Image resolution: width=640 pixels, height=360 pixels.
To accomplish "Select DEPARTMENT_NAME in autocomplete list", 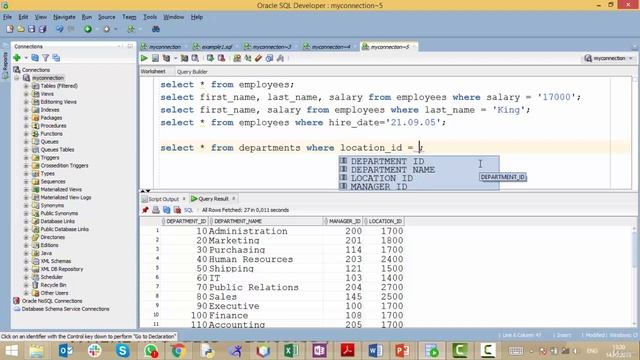I will [393, 170].
